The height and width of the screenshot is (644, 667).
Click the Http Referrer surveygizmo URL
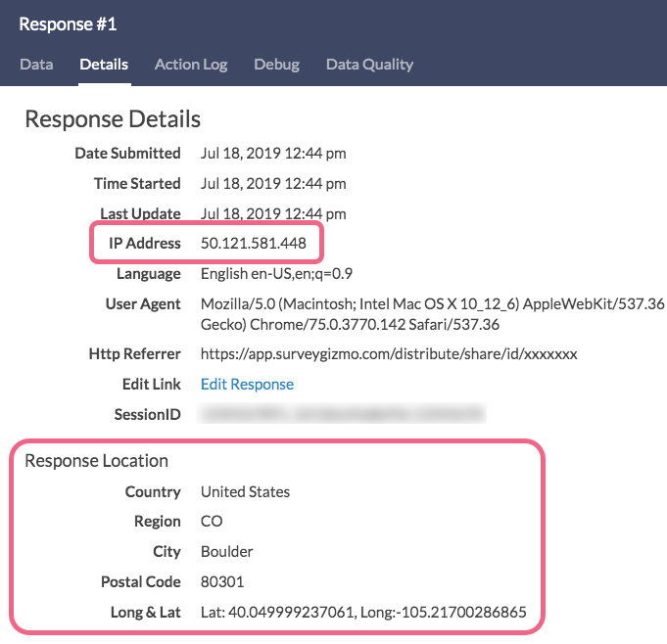389,354
